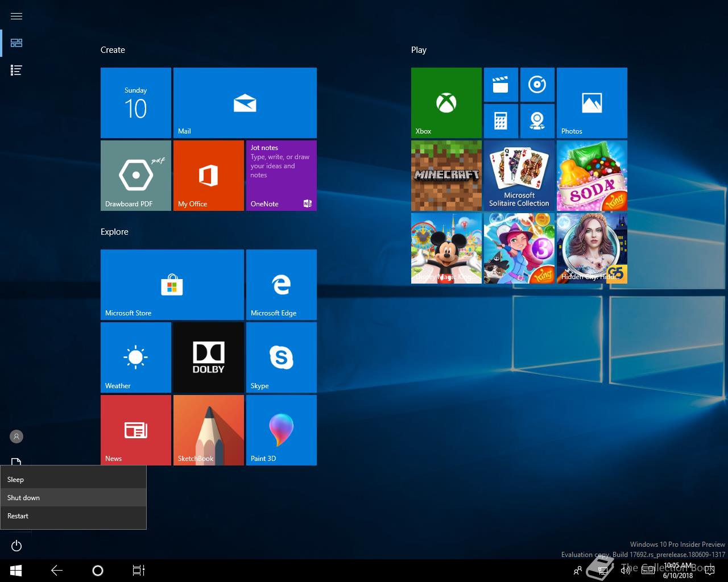
Task: Launch the Drawboard PDF tile
Action: point(136,176)
